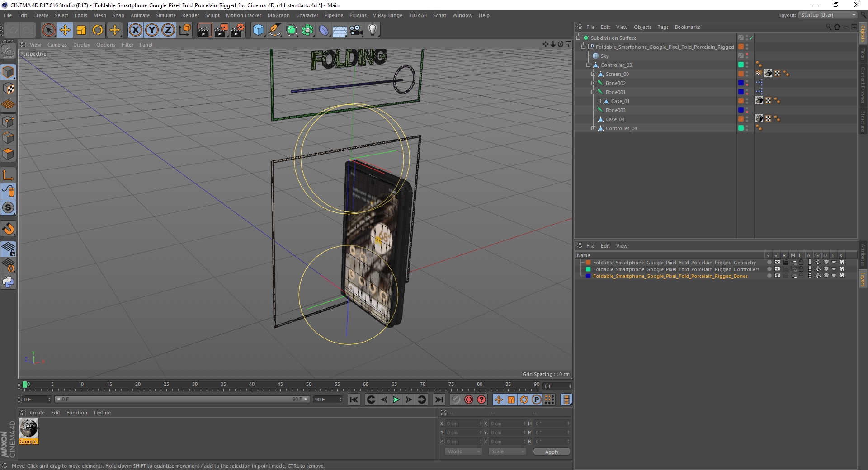
Task: Select the Live Selection tool
Action: tap(48, 30)
